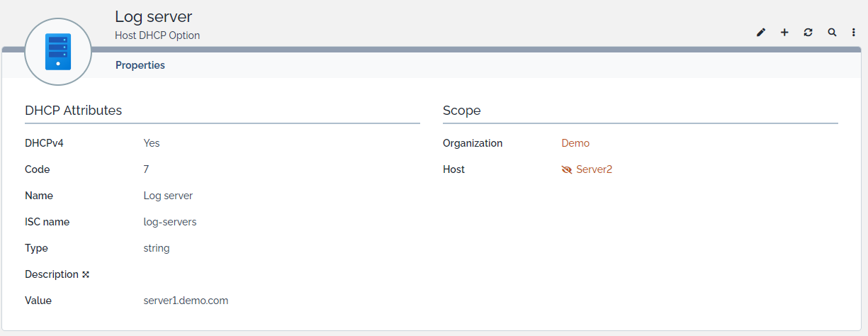868x336 pixels.
Task: Click the plus icon to add new
Action: 784,33
